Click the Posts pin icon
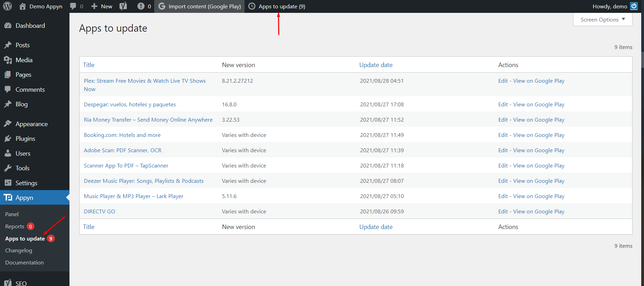This screenshot has width=644, height=286. click(x=8, y=45)
